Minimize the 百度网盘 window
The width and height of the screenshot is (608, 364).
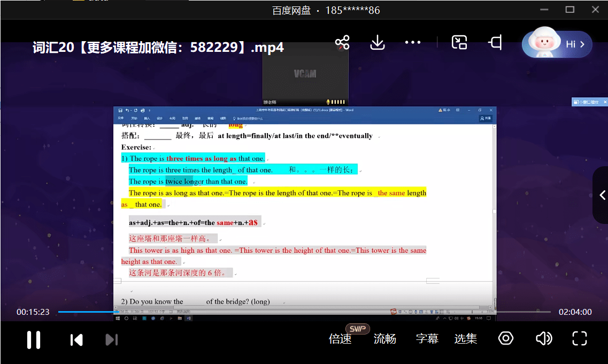[x=544, y=10]
